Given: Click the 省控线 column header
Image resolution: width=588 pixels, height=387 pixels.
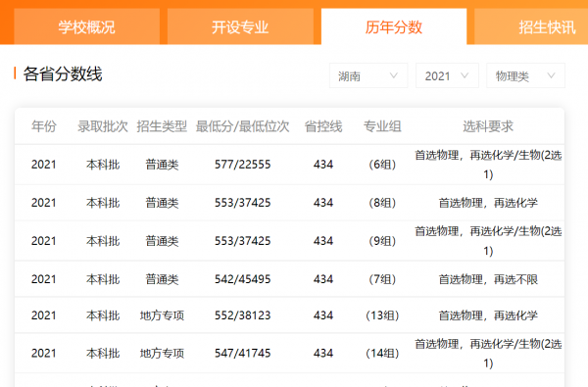Looking at the screenshot, I should point(323,126).
